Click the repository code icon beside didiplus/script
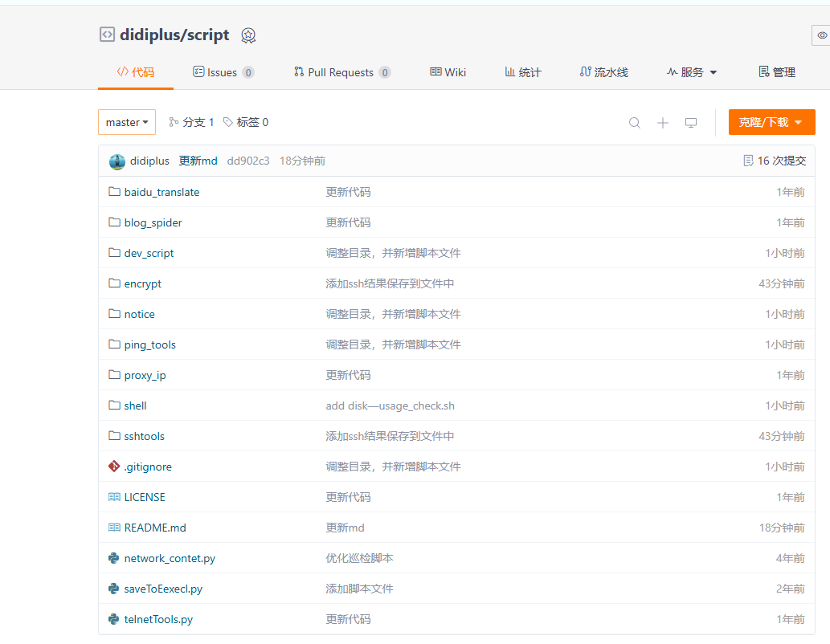 [x=107, y=35]
